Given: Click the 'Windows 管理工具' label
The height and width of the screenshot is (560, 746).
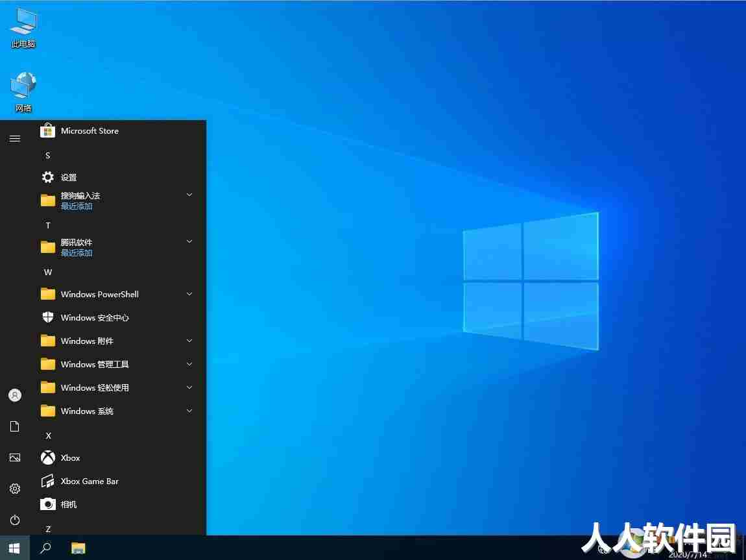Looking at the screenshot, I should click(95, 365).
